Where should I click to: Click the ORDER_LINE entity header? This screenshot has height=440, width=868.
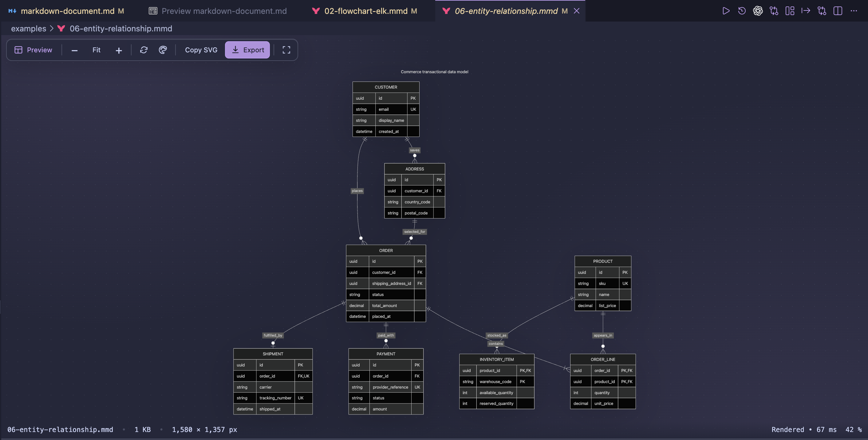tap(602, 359)
